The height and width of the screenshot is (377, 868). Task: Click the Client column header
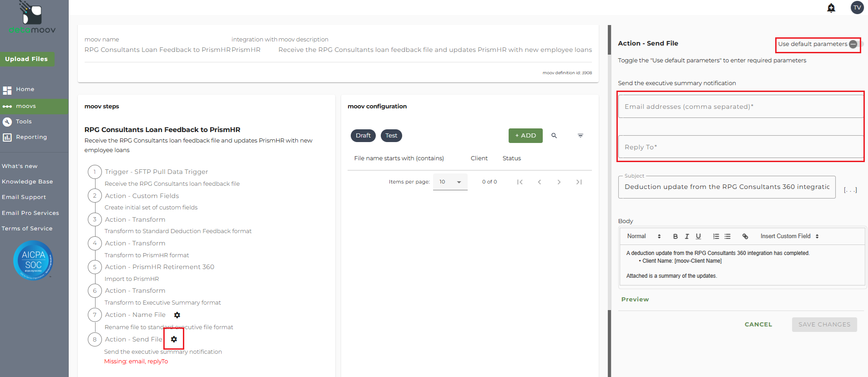click(479, 158)
